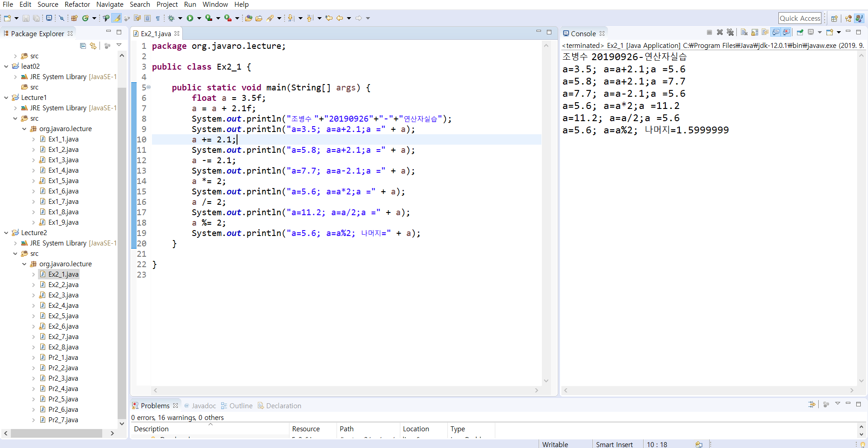Open the File menu
Viewport: 868px width, 448px height.
click(8, 5)
